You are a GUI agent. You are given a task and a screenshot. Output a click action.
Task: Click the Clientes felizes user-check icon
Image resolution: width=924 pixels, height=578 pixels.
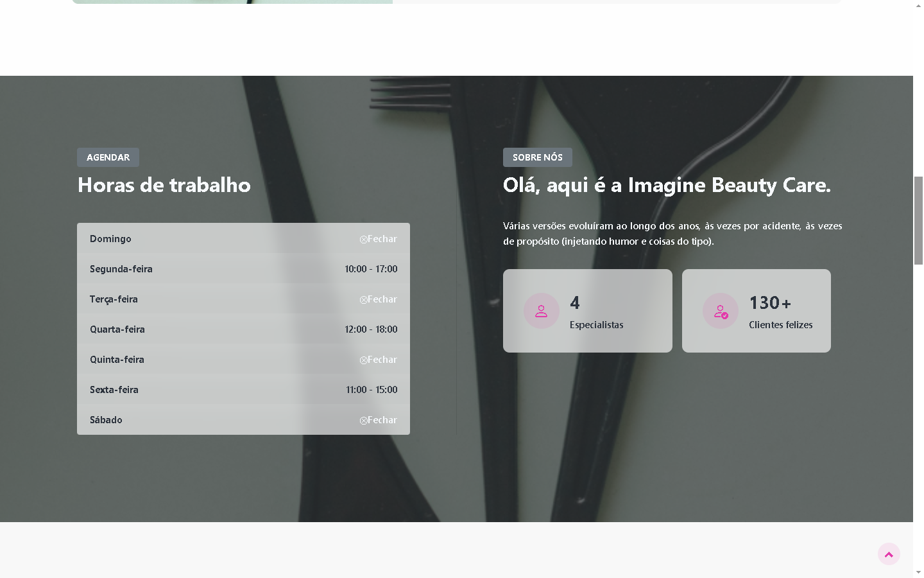(721, 311)
